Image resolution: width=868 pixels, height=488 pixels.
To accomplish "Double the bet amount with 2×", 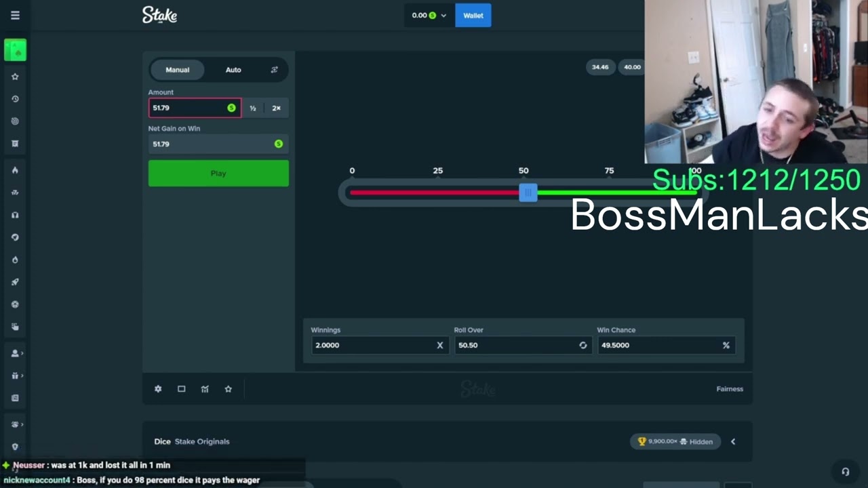I will (277, 108).
